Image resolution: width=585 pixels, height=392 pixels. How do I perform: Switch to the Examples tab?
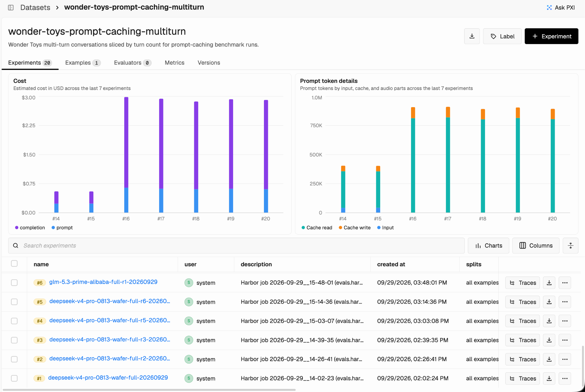(x=83, y=63)
